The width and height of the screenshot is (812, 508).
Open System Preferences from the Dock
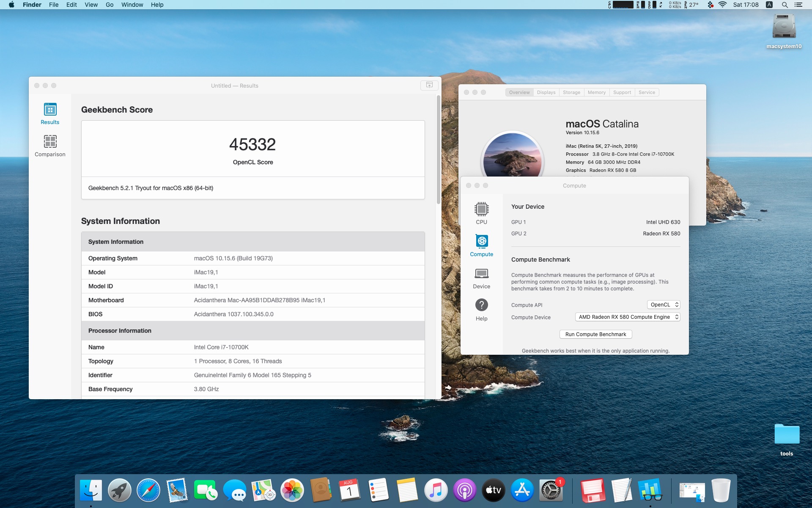tap(551, 490)
